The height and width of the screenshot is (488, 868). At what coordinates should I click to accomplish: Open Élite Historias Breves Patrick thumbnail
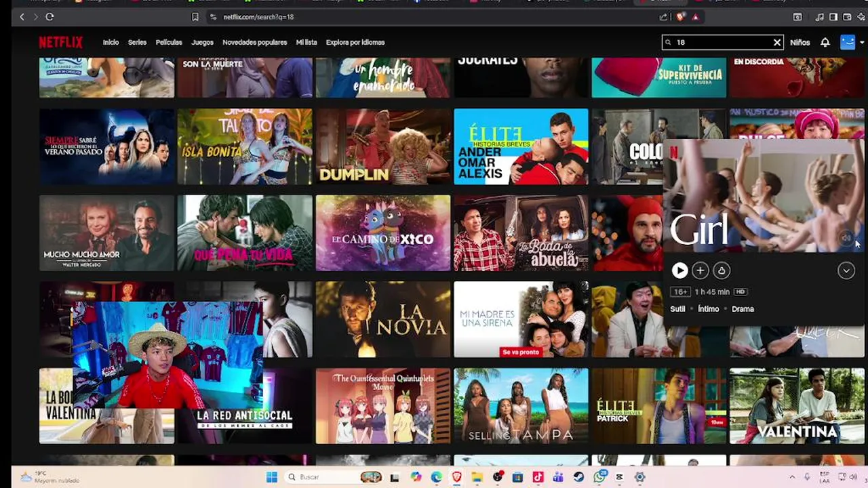click(659, 406)
